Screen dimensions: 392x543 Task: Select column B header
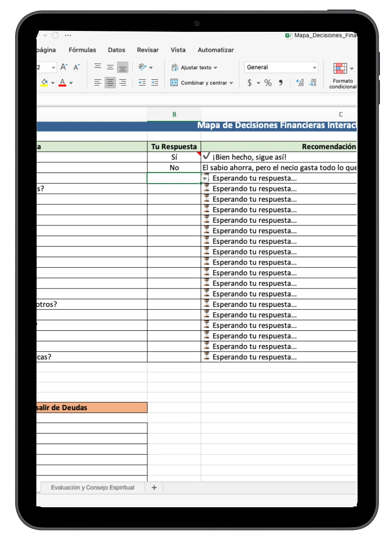tap(174, 114)
